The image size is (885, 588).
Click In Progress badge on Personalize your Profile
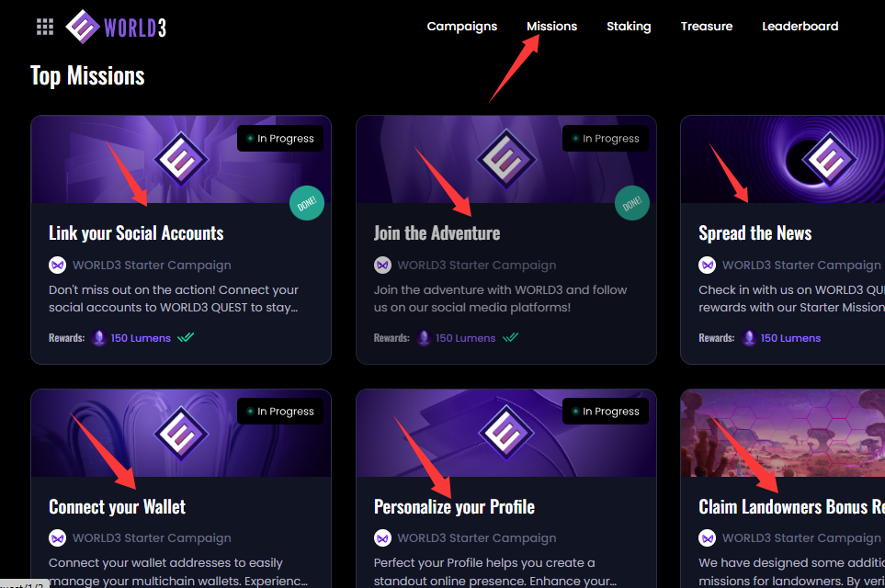[606, 412]
